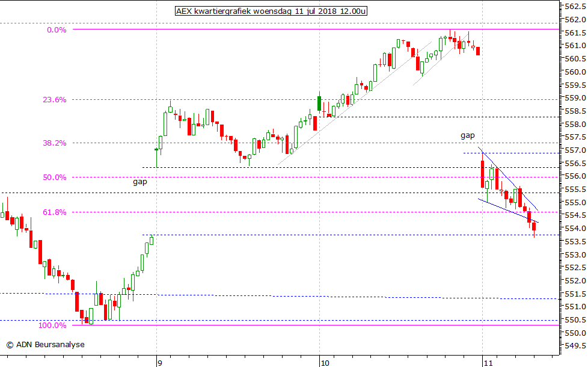Click the '38.2%' Fibonacci label
This screenshot has width=588, height=367.
click(54, 143)
